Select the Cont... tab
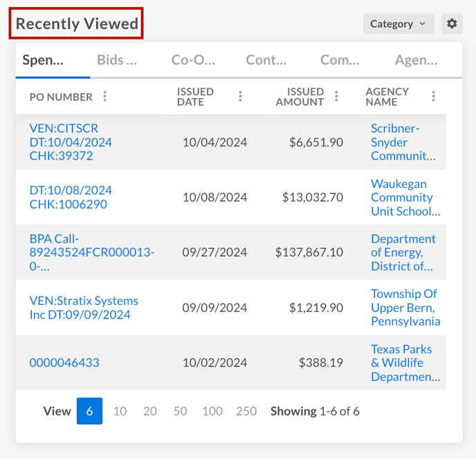Image resolution: width=476 pixels, height=459 pixels. click(x=266, y=60)
